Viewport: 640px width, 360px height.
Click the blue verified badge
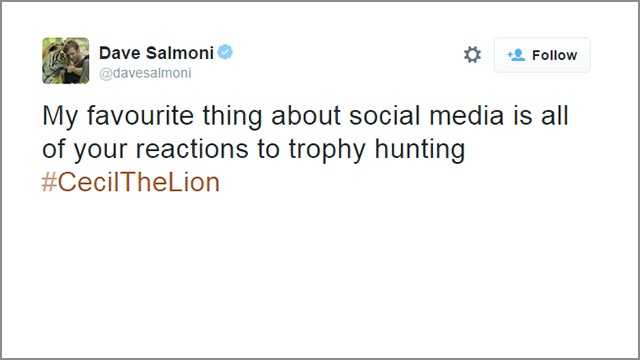225,52
